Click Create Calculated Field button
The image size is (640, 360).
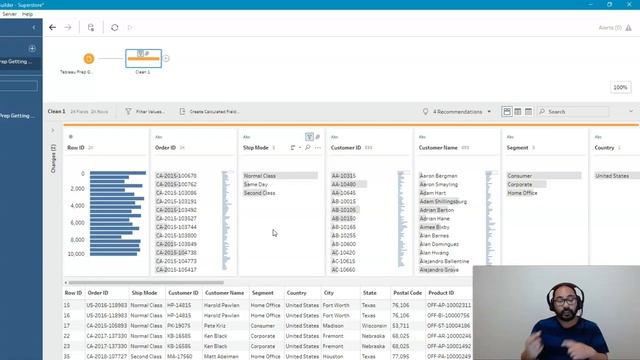tap(209, 111)
